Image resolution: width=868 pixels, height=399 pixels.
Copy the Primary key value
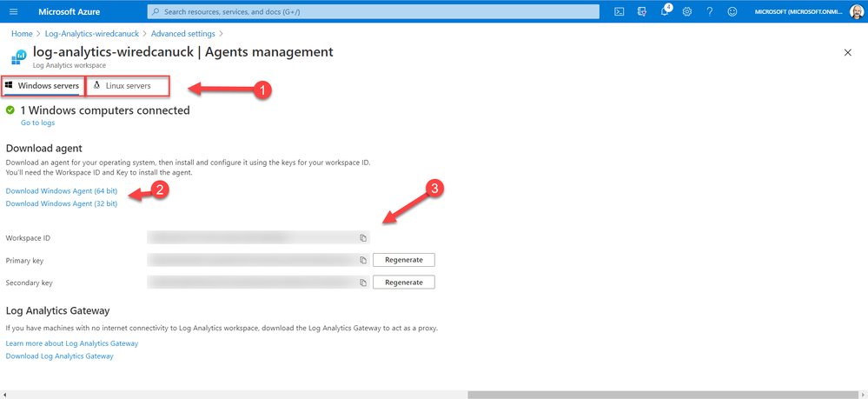[x=363, y=260]
